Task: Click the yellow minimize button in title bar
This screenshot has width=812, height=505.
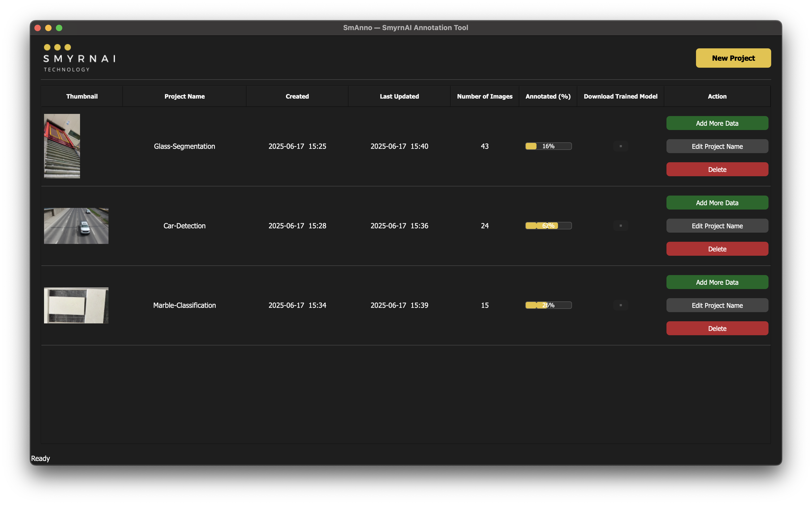Action: pos(48,28)
